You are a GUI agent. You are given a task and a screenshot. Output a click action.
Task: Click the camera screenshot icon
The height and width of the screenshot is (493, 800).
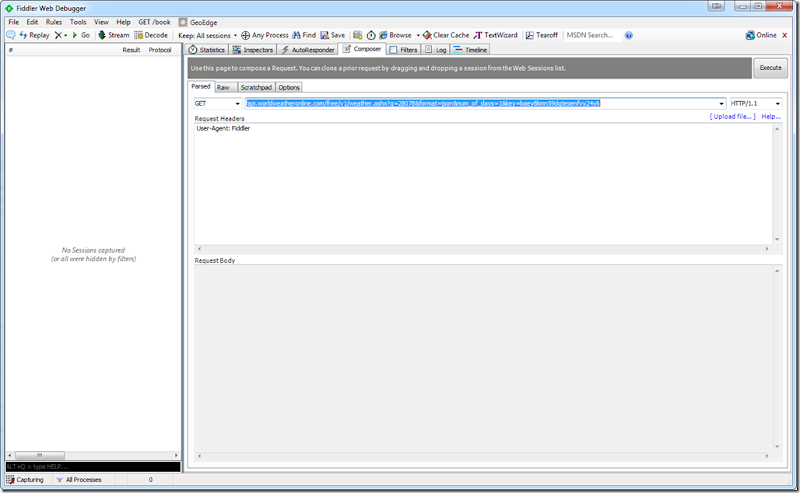pyautogui.click(x=358, y=35)
